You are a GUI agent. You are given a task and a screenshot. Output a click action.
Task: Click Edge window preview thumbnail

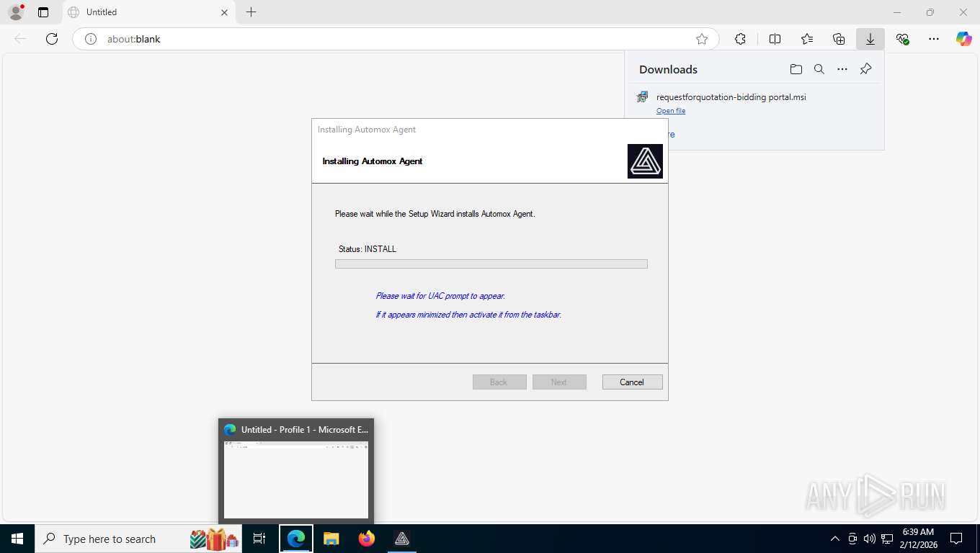tap(296, 480)
